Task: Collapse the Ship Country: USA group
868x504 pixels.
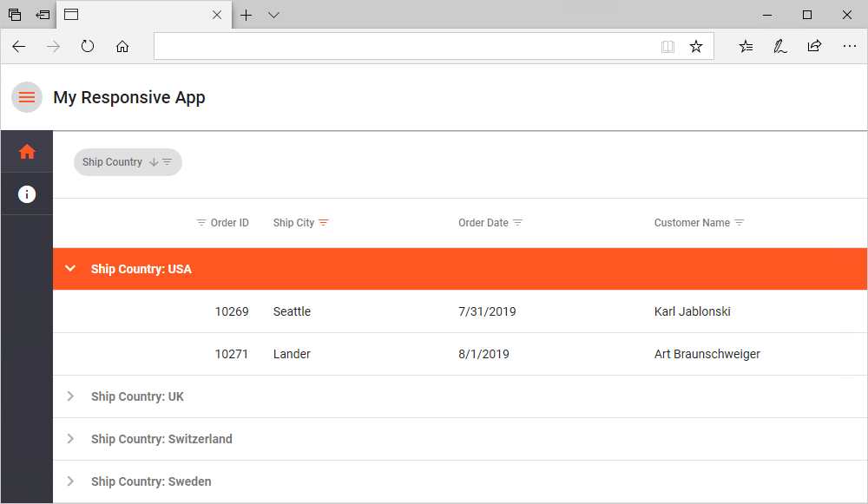Action: pos(71,269)
